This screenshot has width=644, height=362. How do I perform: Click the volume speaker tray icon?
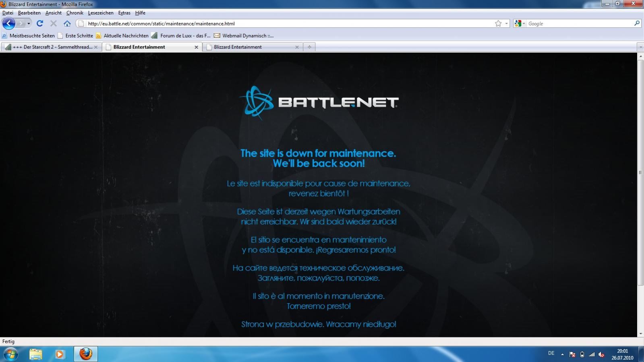pos(601,354)
